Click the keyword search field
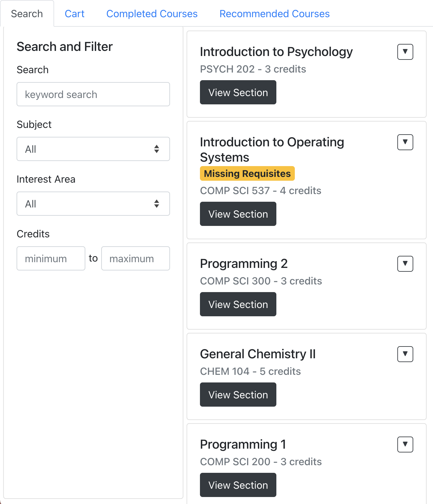Image resolution: width=433 pixels, height=504 pixels. 93,94
